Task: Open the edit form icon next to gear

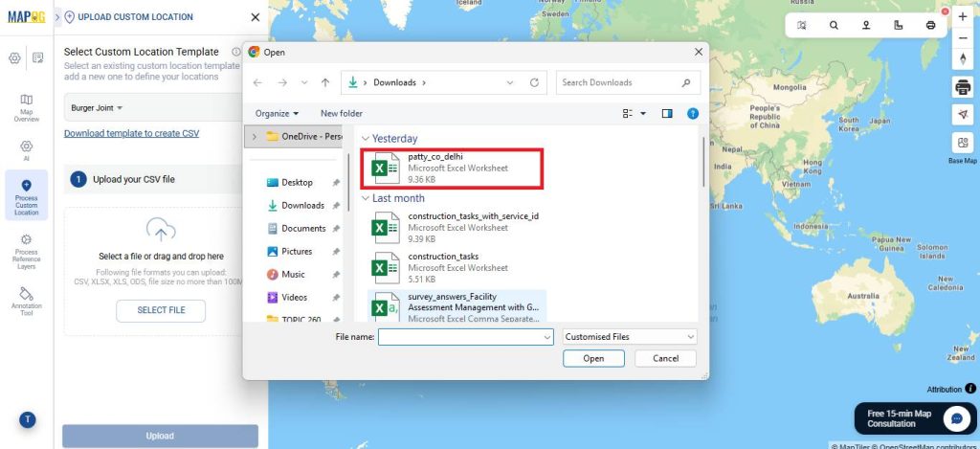Action: coord(38,58)
